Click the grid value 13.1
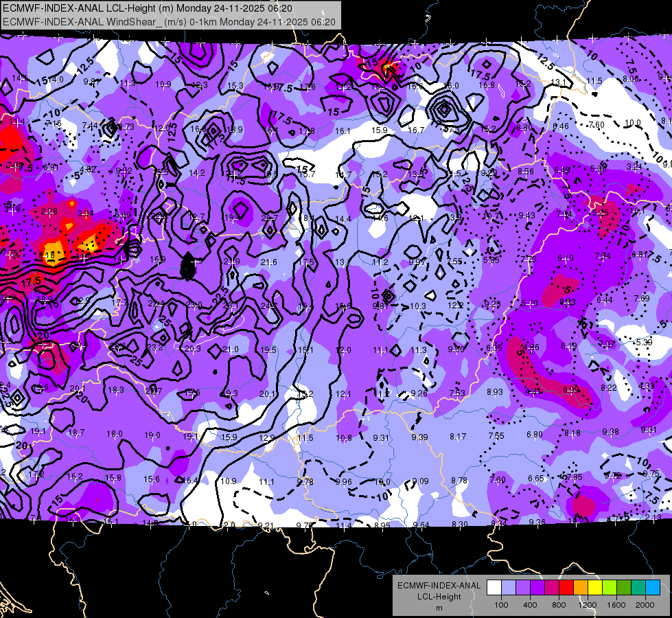Viewport: 672px width, 618px height. pos(558,82)
